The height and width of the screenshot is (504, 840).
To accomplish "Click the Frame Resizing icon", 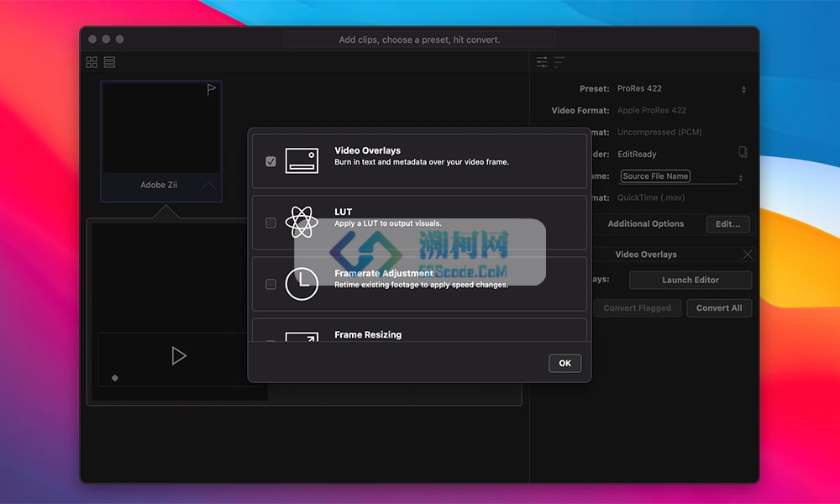I will (x=302, y=337).
